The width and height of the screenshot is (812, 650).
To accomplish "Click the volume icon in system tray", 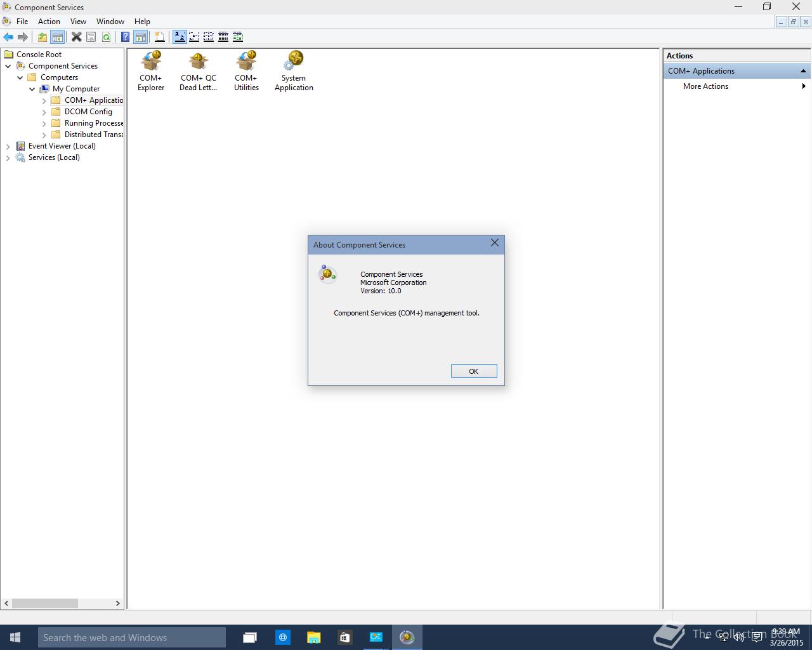I will point(738,637).
